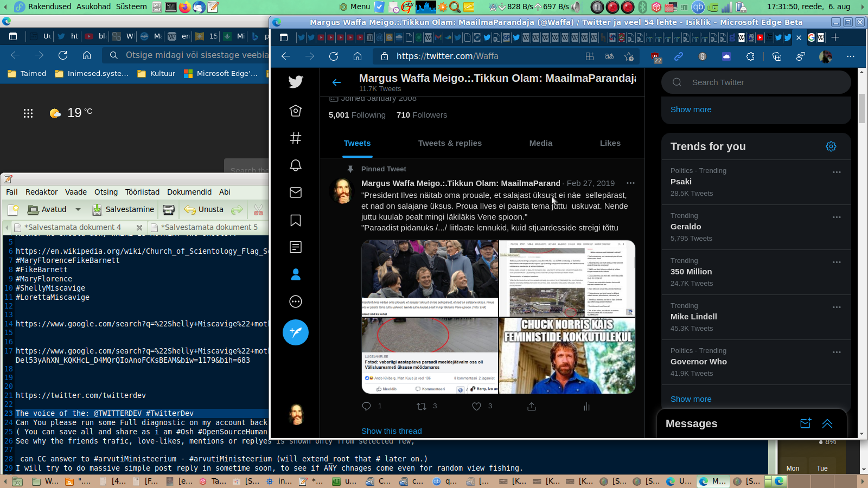The image size is (868, 488).
Task: Open Edge settings and more menu
Action: (851, 56)
